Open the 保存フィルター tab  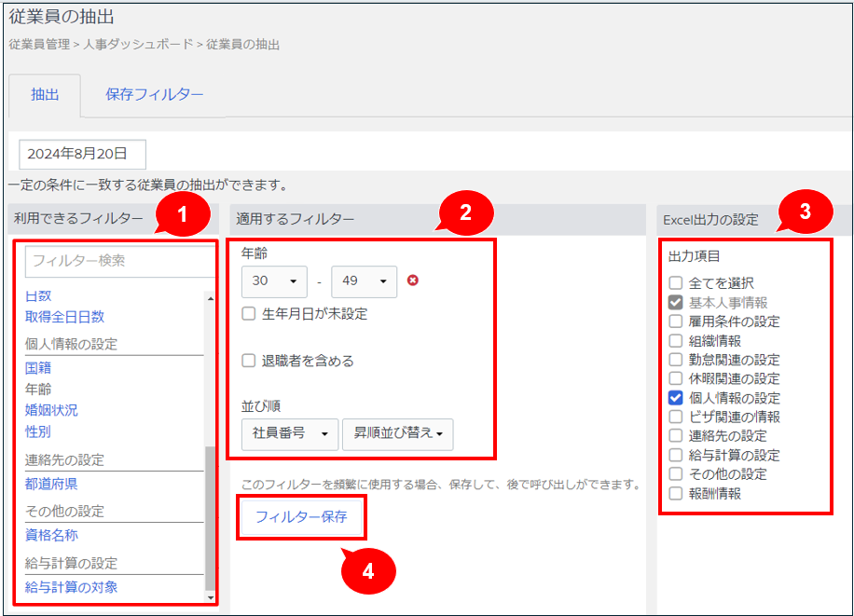[154, 95]
